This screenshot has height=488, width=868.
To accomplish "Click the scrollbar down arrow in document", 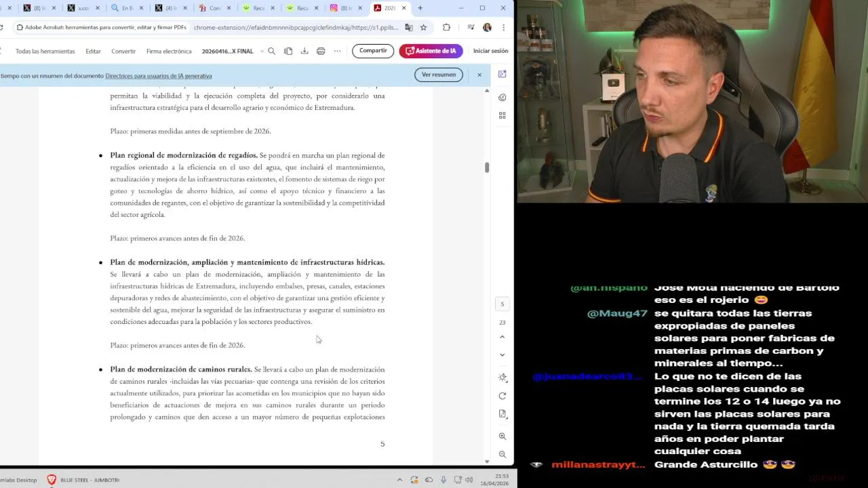I will coord(487,462).
